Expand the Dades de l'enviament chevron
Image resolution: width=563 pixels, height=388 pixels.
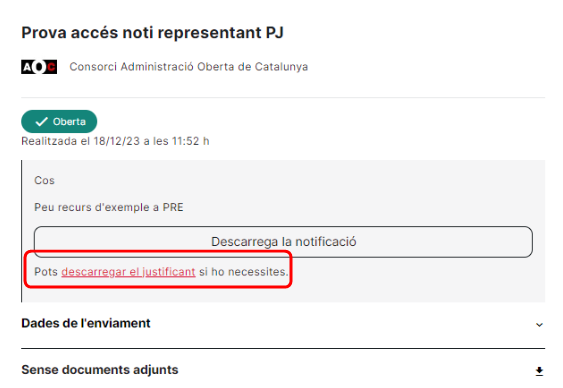click(x=539, y=325)
